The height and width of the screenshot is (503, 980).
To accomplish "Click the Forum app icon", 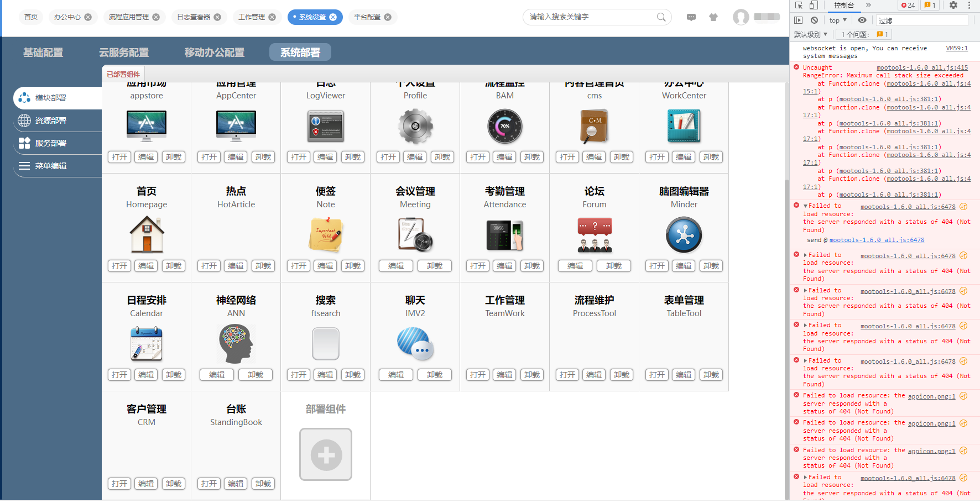I will (x=595, y=235).
